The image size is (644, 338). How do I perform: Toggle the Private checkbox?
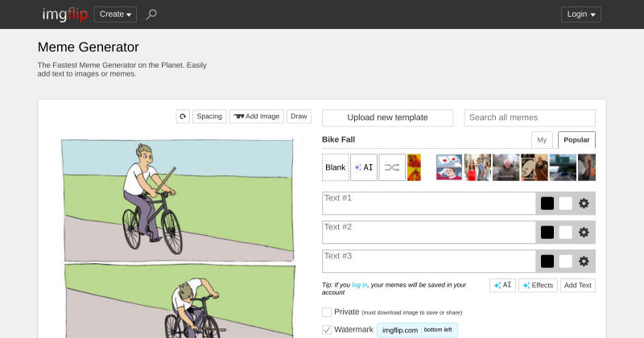pos(327,312)
